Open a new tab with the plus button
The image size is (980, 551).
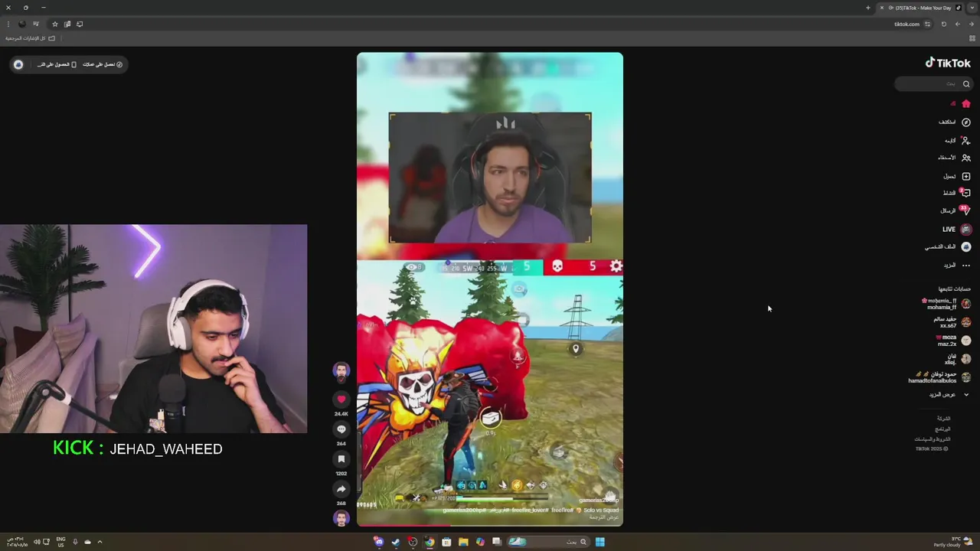[x=868, y=8]
